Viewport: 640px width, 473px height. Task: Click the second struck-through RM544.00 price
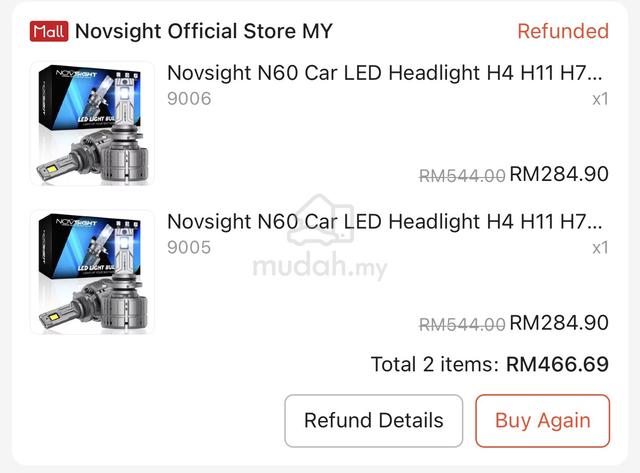[462, 325]
